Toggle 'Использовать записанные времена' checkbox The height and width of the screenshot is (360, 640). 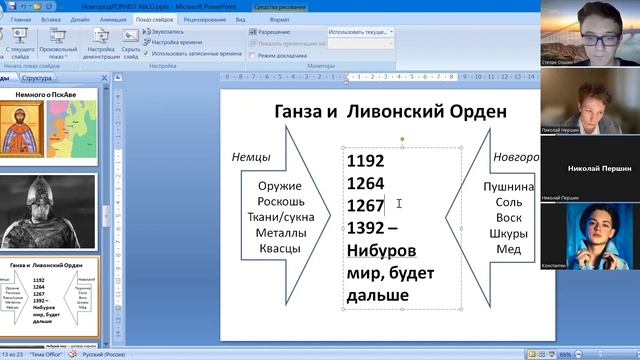pyautogui.click(x=146, y=53)
